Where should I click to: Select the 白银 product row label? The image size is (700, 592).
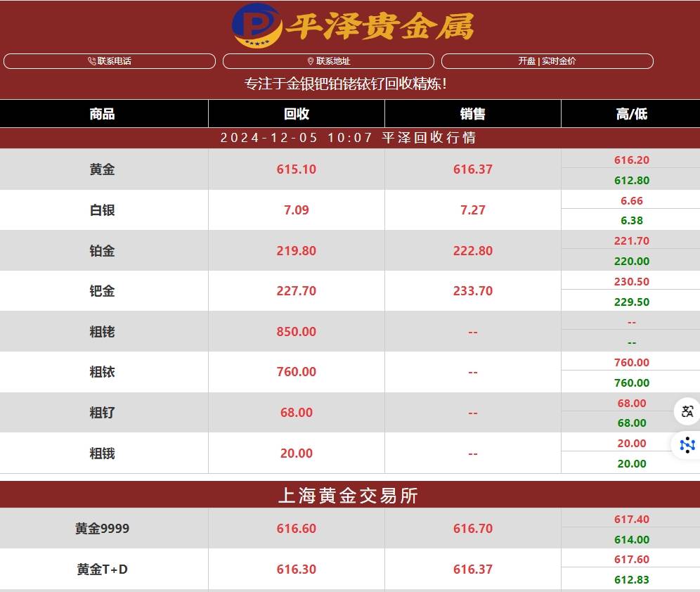click(x=102, y=210)
